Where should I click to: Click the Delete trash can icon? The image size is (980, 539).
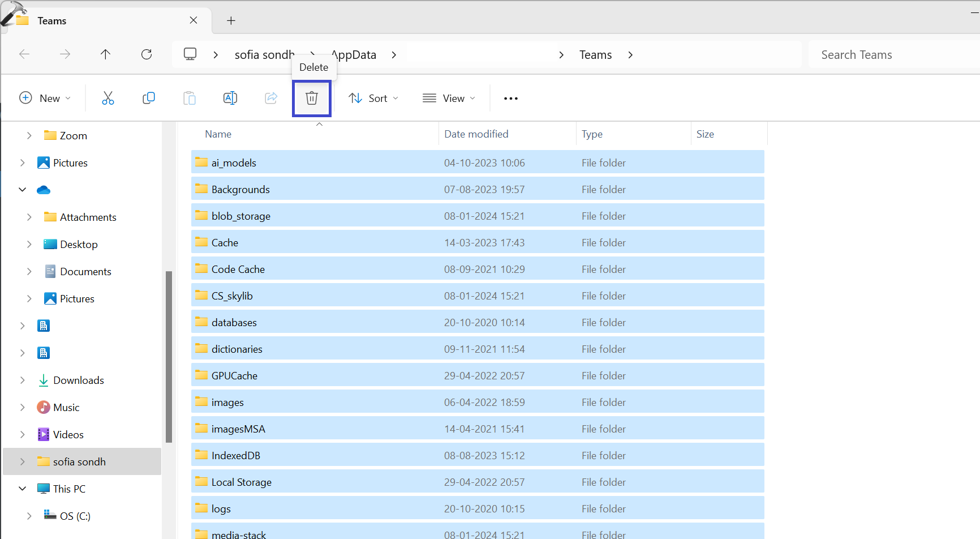tap(311, 99)
